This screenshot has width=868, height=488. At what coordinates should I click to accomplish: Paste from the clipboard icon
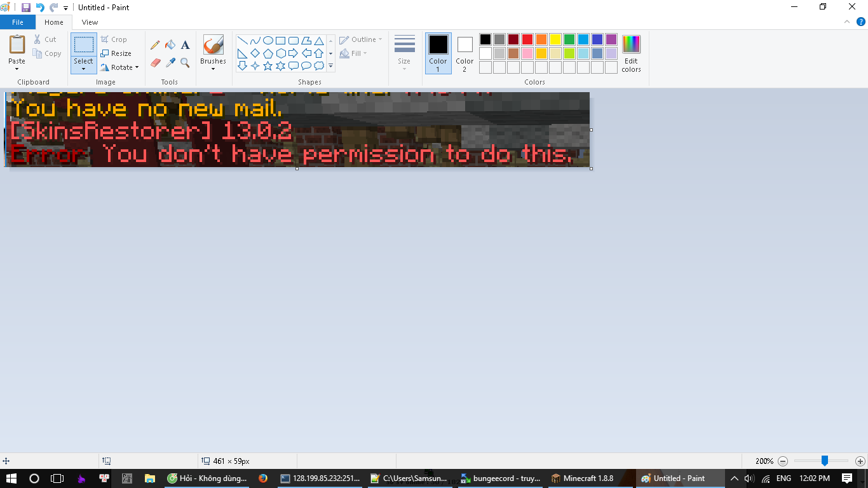coord(17,44)
